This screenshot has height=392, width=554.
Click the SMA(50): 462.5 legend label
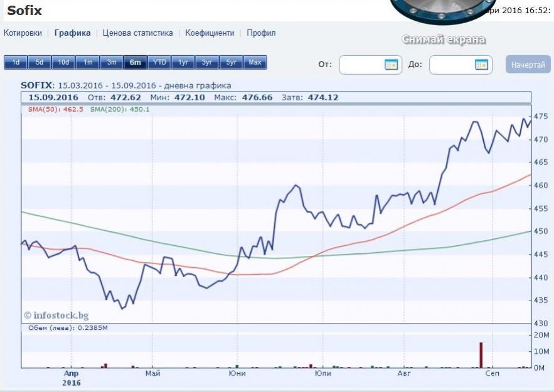(x=55, y=110)
